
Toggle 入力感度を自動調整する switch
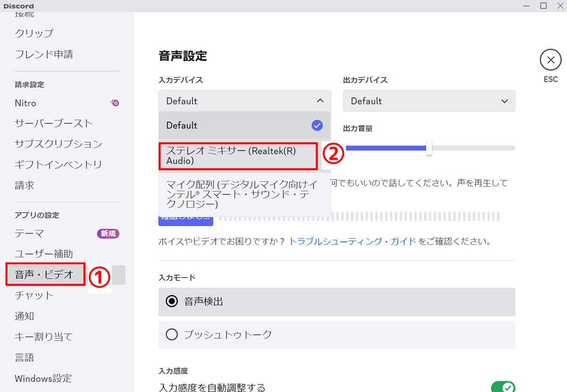[x=503, y=388]
